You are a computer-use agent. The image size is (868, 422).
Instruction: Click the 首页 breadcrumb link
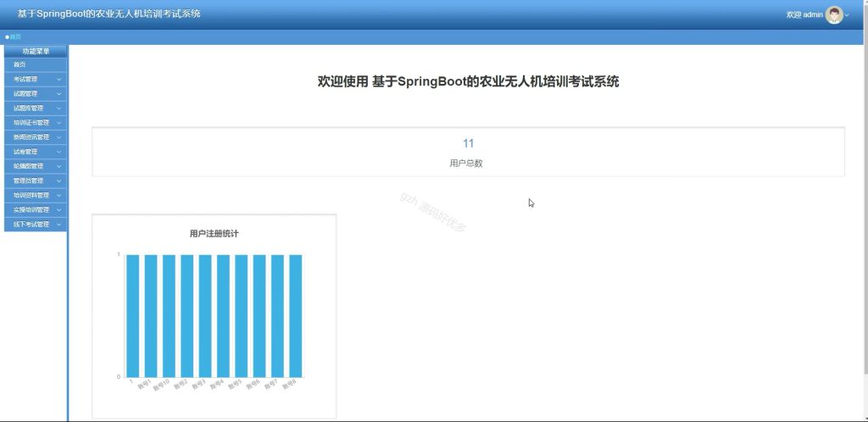(15, 37)
